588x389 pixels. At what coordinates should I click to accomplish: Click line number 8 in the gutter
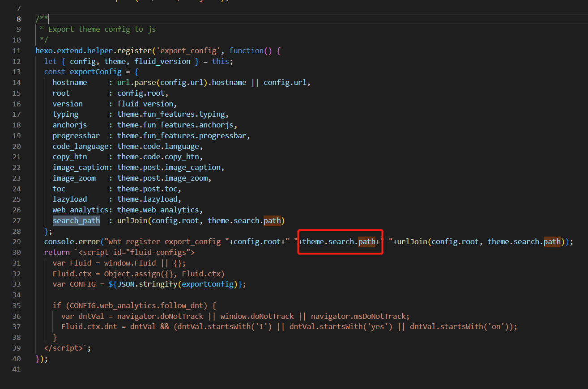coord(18,19)
